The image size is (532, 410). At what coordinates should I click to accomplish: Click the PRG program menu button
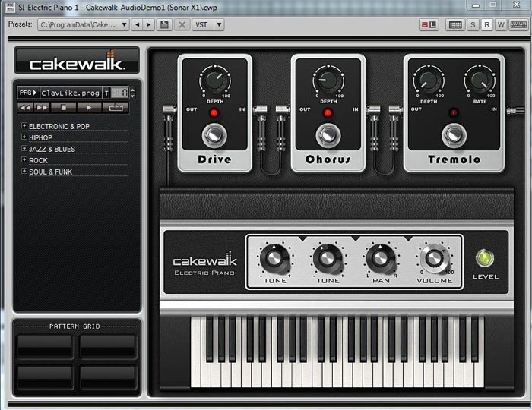pos(28,93)
